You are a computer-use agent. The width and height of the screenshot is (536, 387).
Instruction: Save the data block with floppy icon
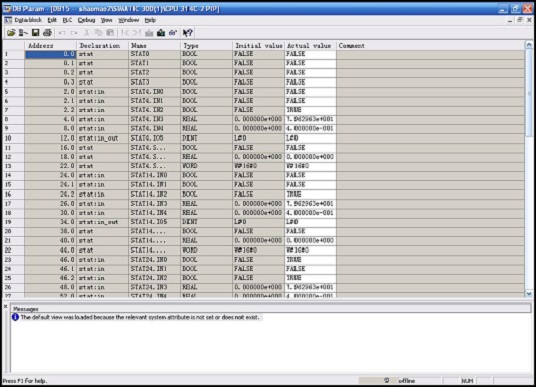(x=35, y=33)
